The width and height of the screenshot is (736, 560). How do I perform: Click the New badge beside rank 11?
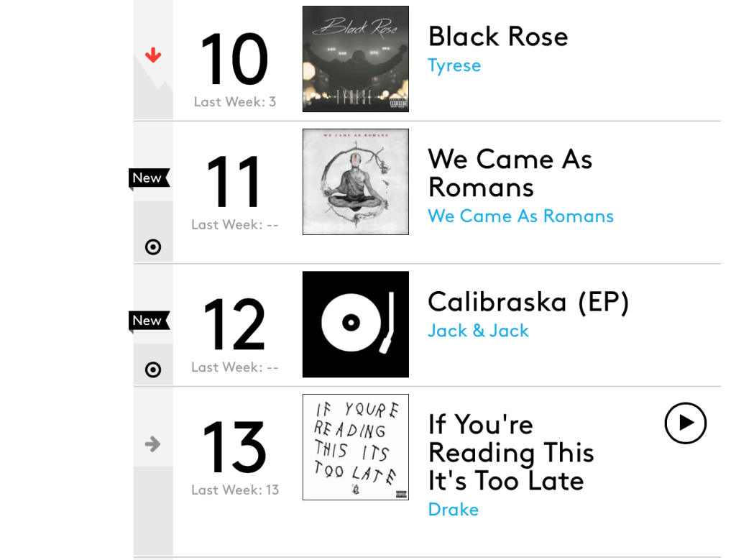[148, 178]
